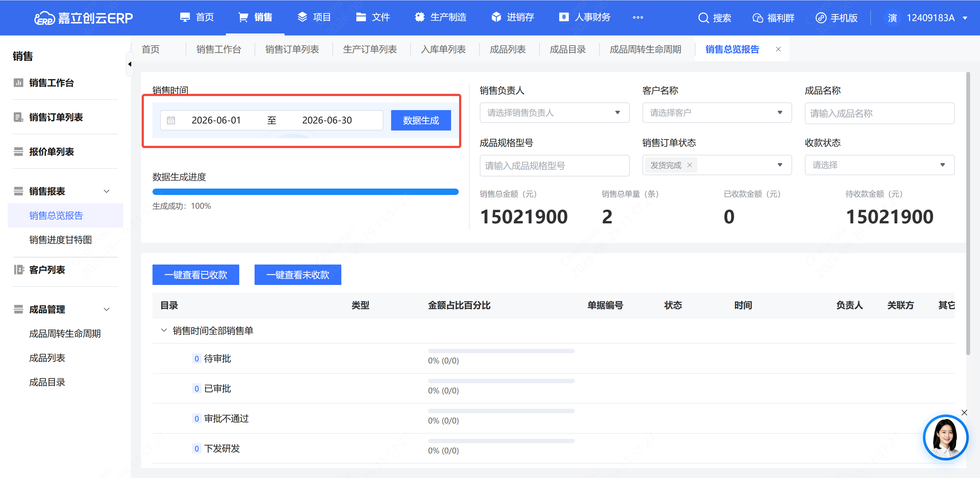This screenshot has width=980, height=478.
Task: Open the more options ellipsis menu
Action: (638, 18)
